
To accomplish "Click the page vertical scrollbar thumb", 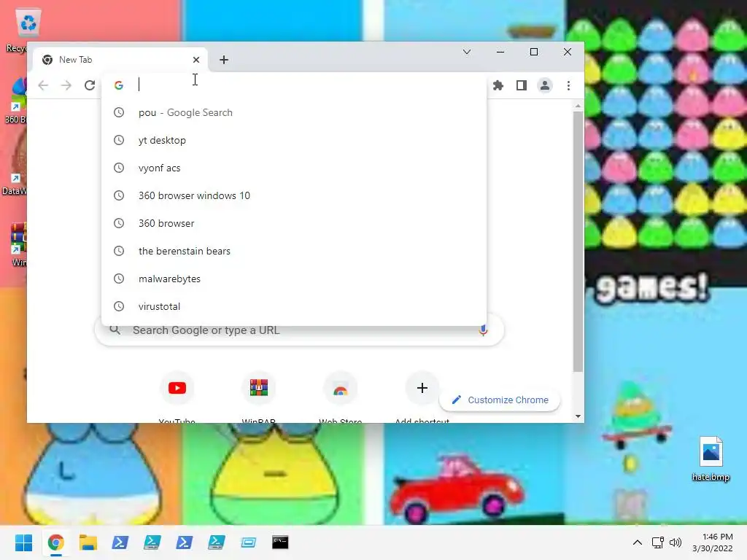I will tap(578, 241).
